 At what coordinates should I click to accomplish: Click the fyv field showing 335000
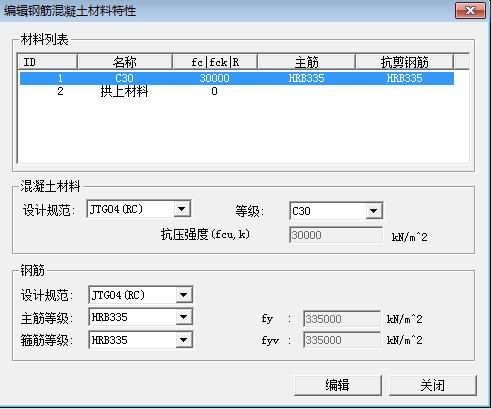pyautogui.click(x=342, y=340)
